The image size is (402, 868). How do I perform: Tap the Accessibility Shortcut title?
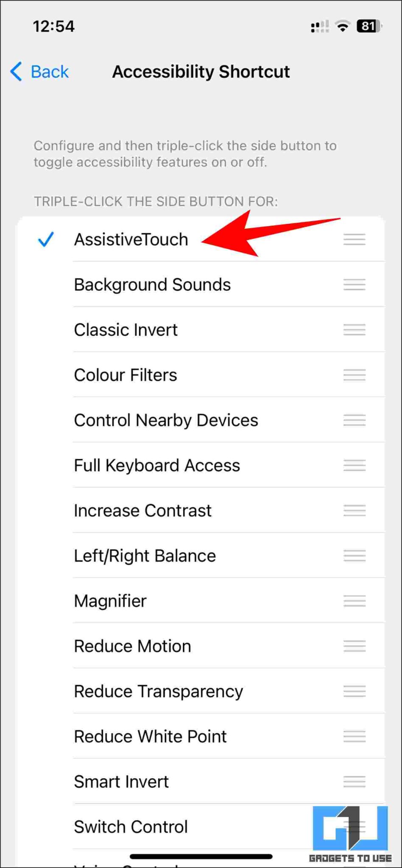201,72
